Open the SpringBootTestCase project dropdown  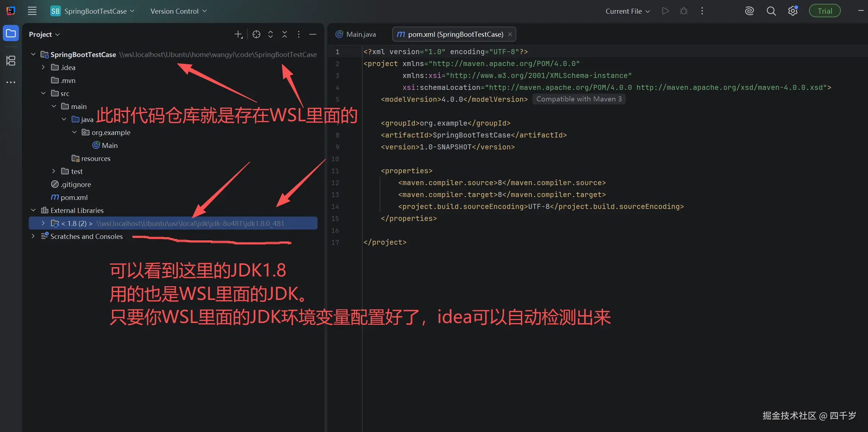click(95, 11)
